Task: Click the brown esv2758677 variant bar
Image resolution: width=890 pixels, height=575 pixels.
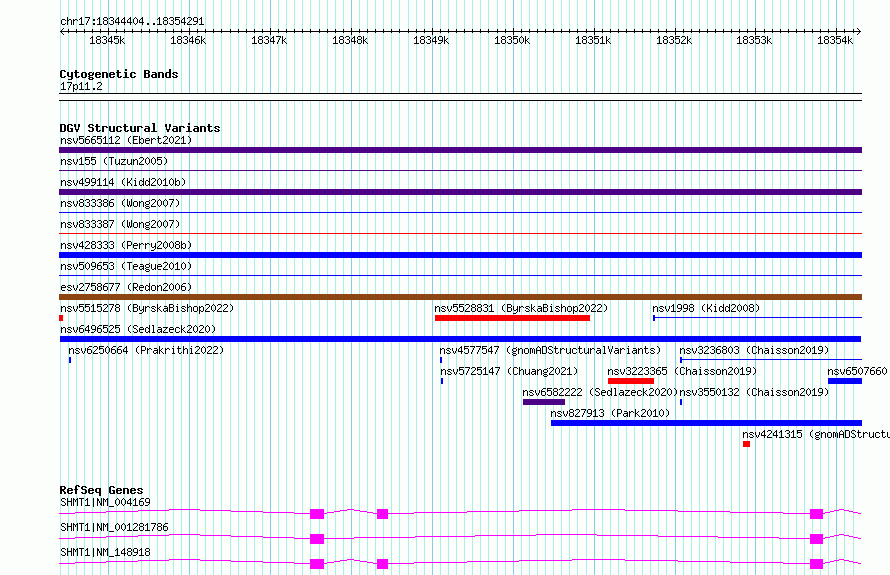Action: (x=460, y=297)
